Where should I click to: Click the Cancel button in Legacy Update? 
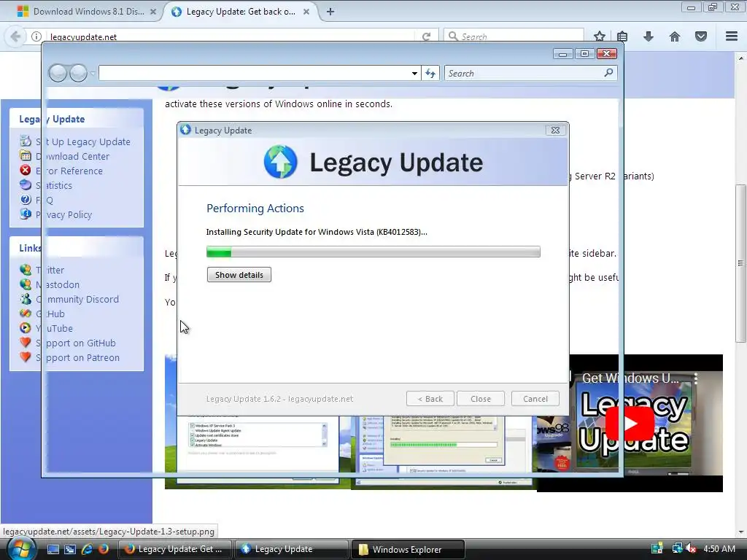click(x=535, y=399)
